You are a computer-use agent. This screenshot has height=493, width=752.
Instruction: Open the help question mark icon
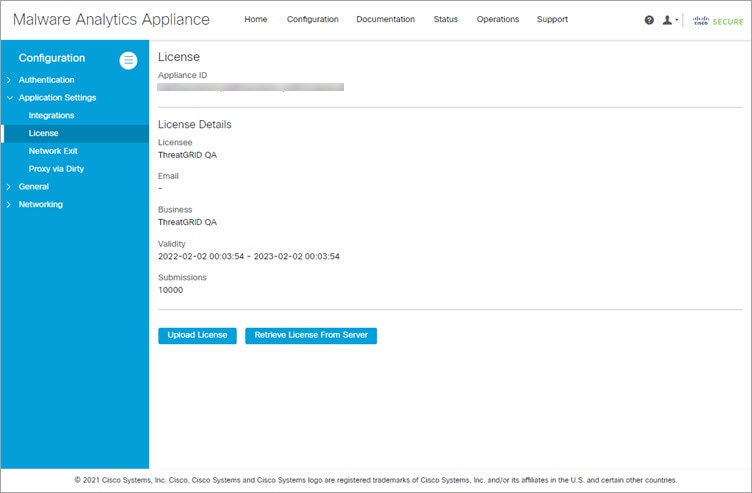click(649, 20)
